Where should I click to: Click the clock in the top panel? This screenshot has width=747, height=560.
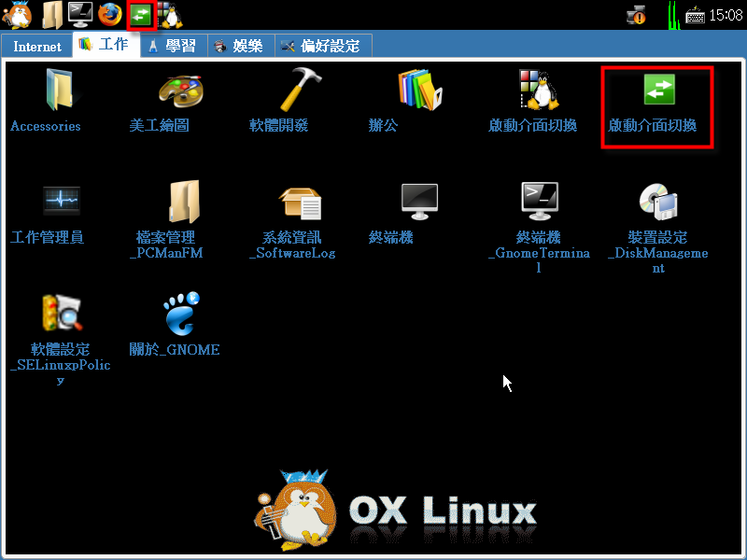point(726,15)
